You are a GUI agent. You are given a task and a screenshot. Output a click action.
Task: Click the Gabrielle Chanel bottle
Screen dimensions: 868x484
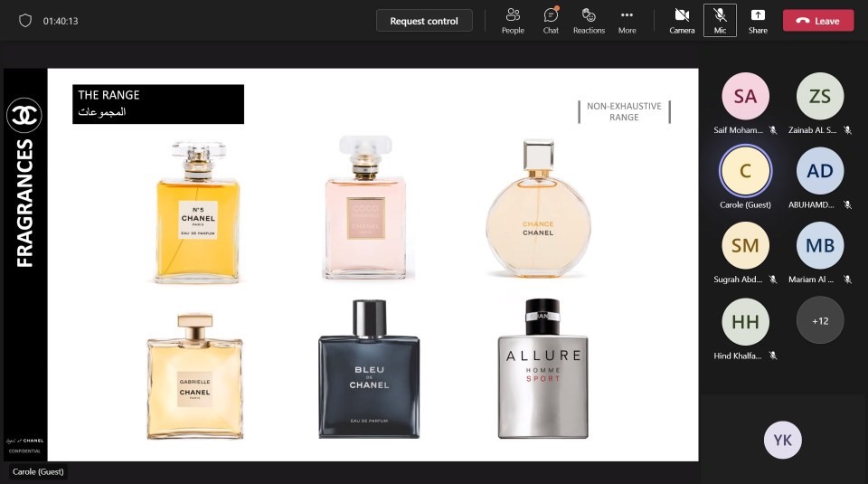(x=195, y=376)
